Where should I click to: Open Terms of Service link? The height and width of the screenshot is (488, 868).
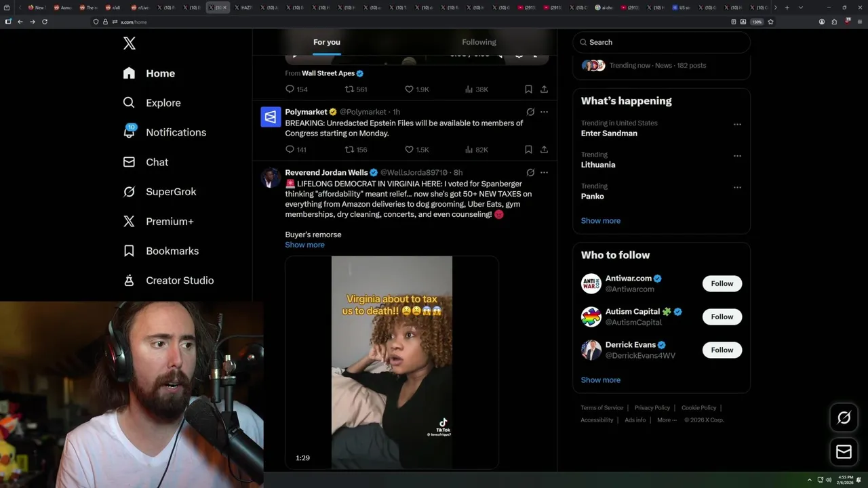601,408
